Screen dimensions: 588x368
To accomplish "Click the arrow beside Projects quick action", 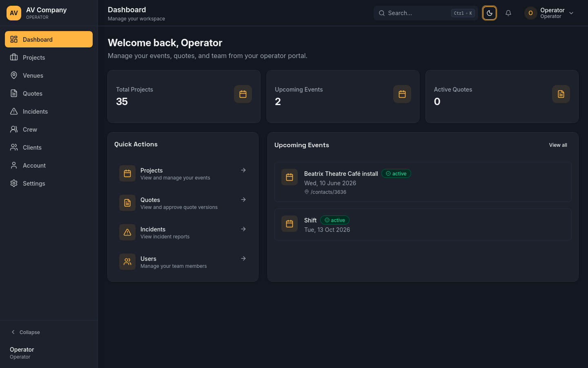I will click(243, 170).
